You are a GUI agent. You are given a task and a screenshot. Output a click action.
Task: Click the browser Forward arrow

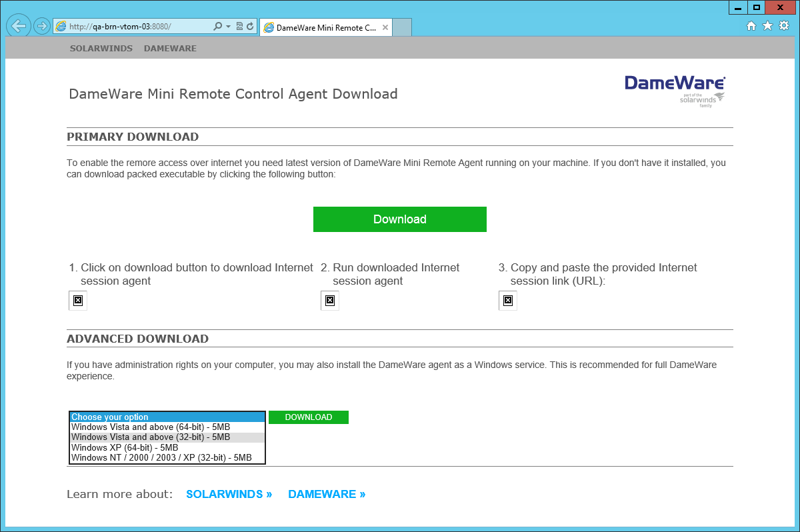[41, 26]
